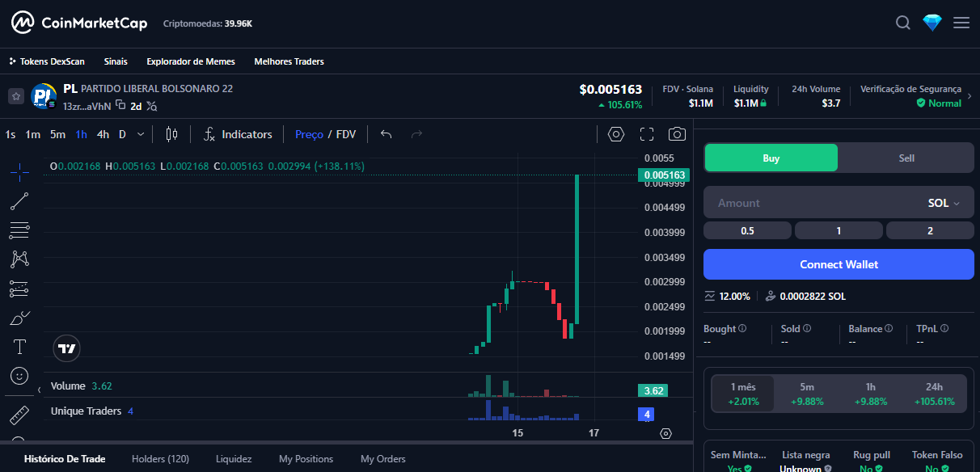Select the Sell toggle
Image resolution: width=980 pixels, height=472 pixels.
pos(906,158)
